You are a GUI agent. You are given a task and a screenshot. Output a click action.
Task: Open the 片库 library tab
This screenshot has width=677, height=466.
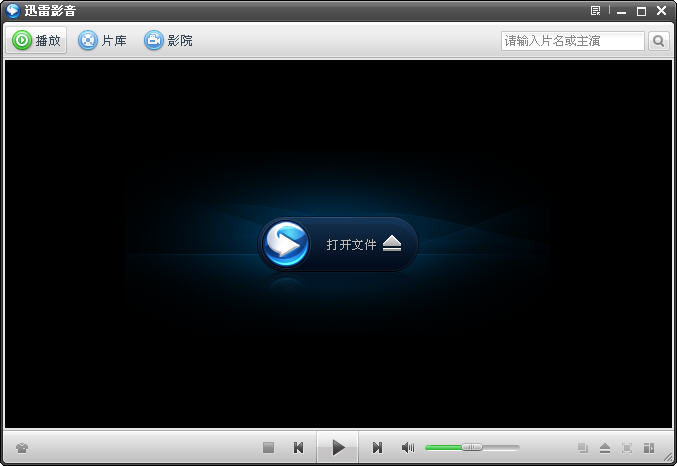[102, 41]
